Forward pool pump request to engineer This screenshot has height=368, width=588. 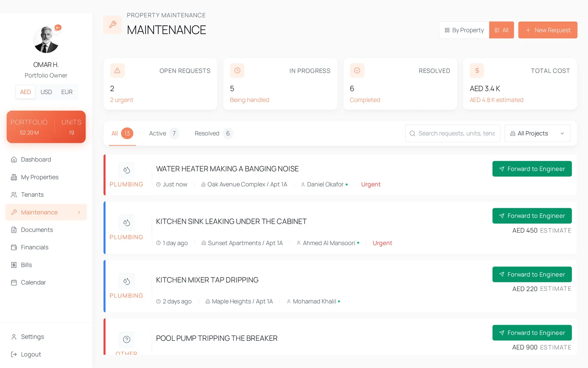click(532, 333)
